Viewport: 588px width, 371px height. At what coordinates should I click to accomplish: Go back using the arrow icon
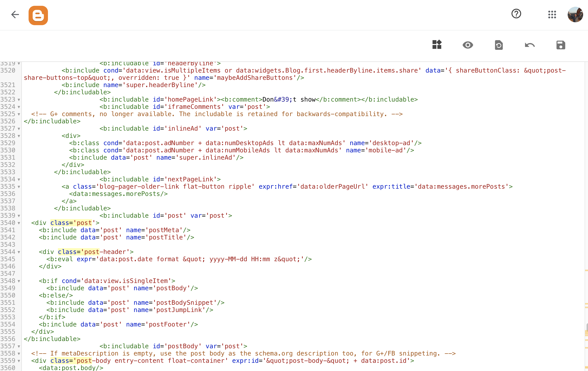pos(15,15)
